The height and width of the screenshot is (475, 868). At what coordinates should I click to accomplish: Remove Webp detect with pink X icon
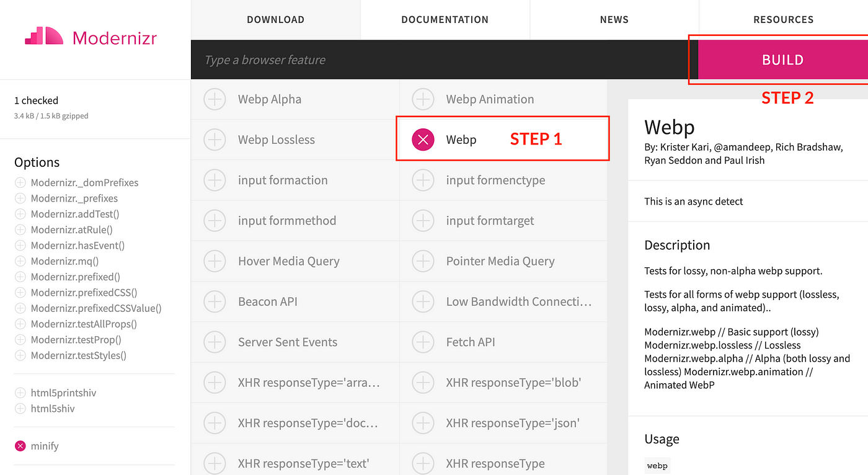coord(423,140)
